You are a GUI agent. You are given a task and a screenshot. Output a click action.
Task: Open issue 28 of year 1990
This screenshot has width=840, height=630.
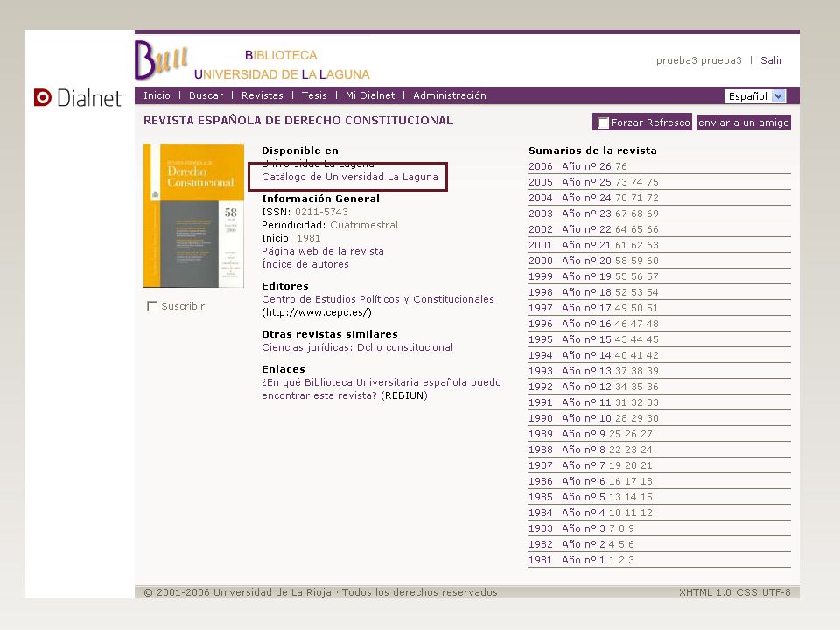[621, 418]
